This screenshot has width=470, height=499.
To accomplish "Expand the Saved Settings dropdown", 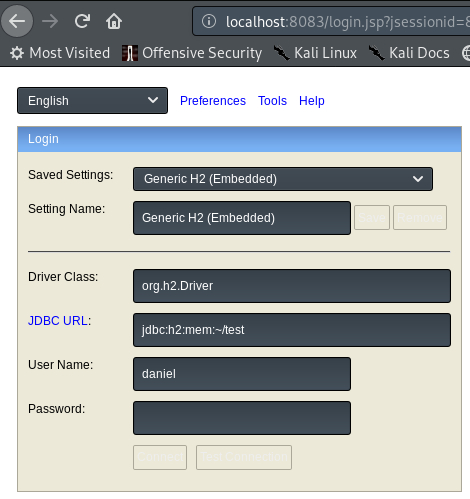I will [x=283, y=179].
